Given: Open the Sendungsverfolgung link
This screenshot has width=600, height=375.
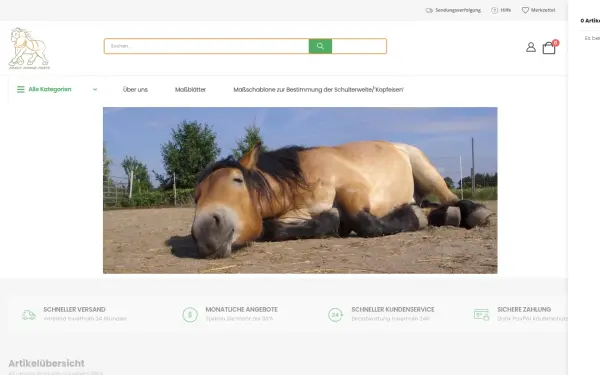Looking at the screenshot, I should point(458,10).
